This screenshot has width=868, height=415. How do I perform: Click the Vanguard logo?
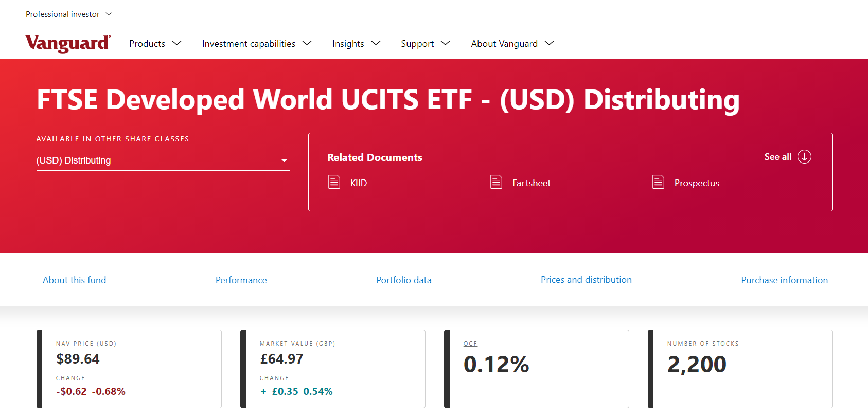tap(68, 43)
